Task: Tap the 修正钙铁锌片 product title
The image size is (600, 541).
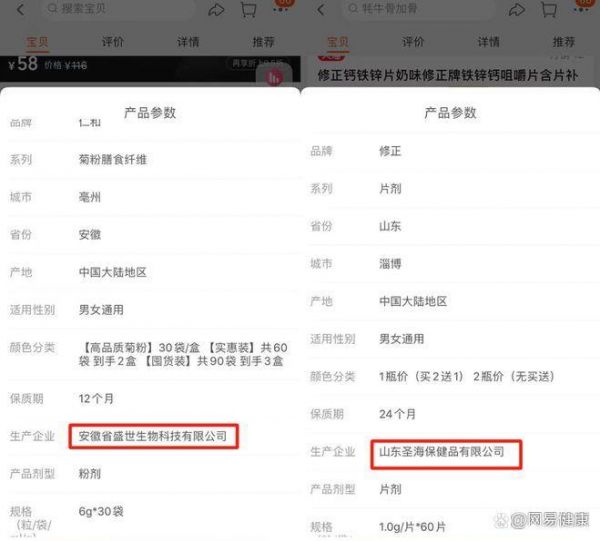Action: (x=445, y=75)
